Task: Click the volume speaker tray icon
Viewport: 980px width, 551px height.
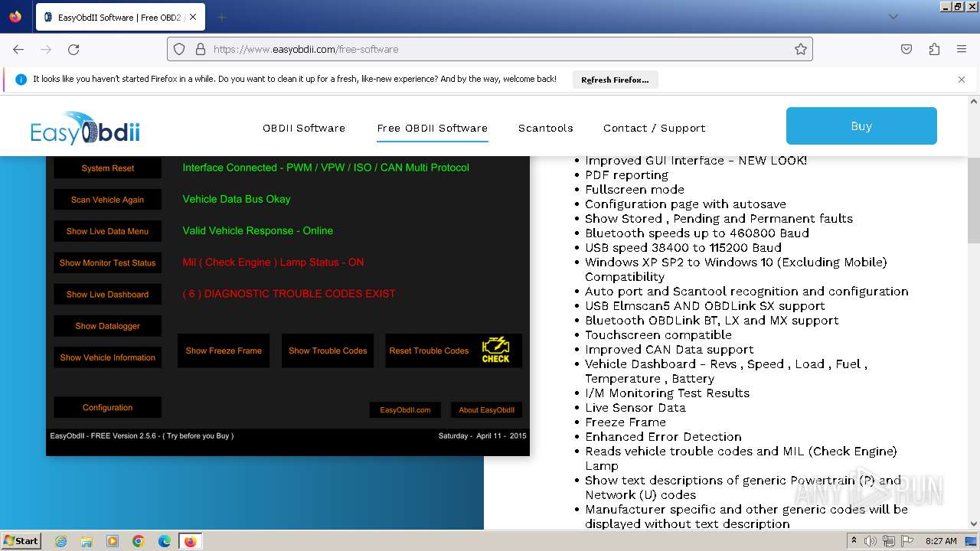Action: click(871, 541)
